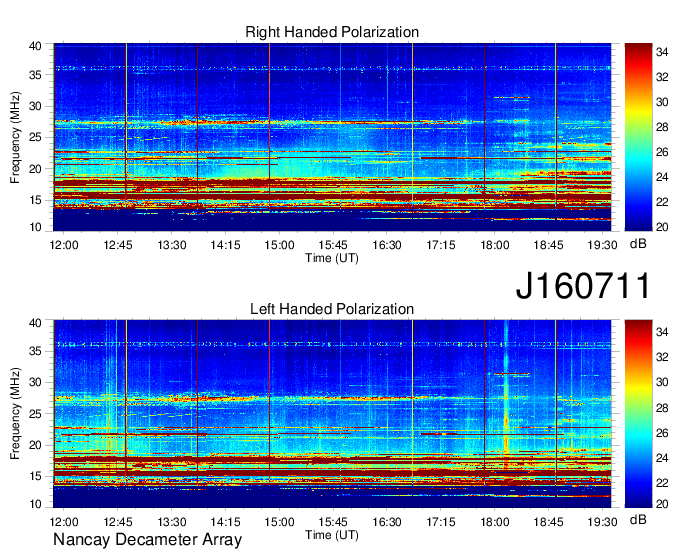Click "12:00" on the left-handed plot time axis

point(64,522)
